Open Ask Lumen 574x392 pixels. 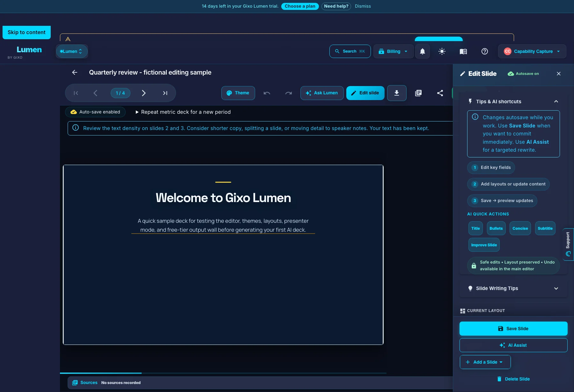click(322, 93)
